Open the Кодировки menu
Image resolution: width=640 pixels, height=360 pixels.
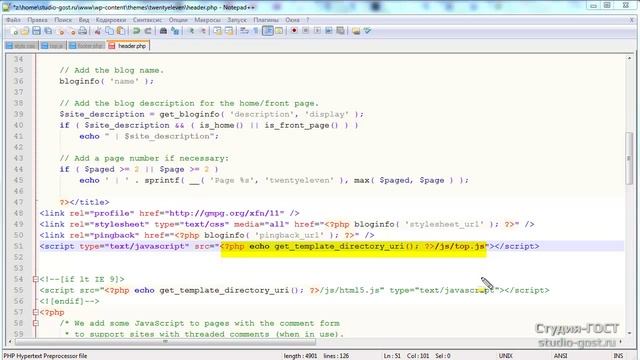111,20
